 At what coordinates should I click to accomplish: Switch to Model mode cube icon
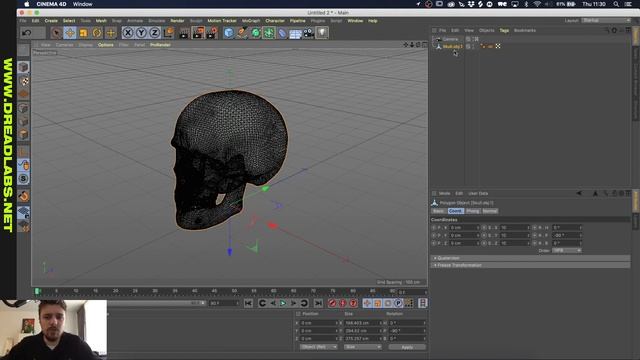click(24, 67)
